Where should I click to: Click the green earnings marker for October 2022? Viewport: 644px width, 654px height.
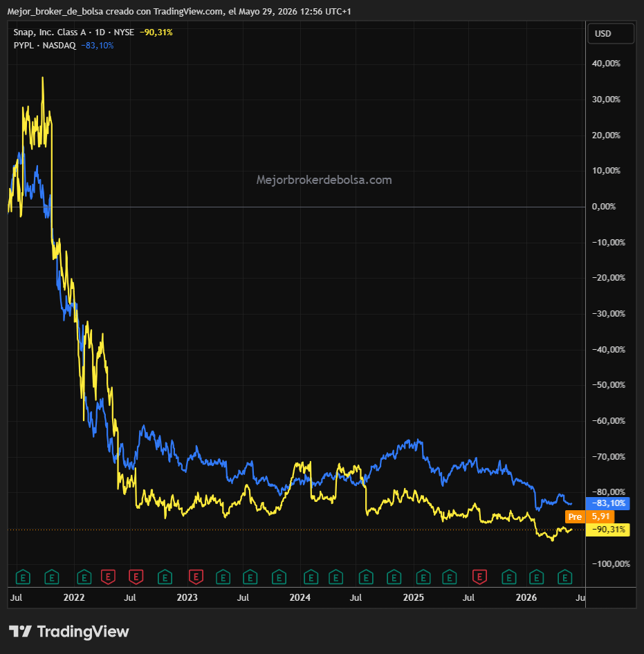165,577
